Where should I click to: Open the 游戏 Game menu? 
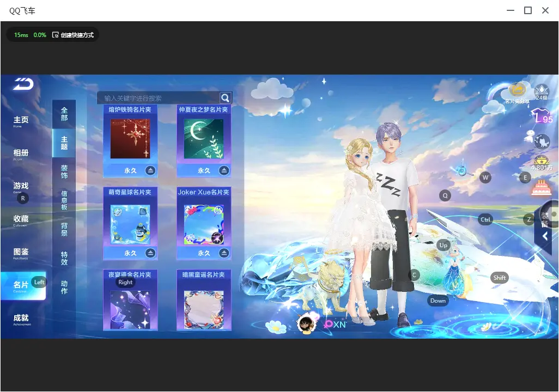point(21,187)
